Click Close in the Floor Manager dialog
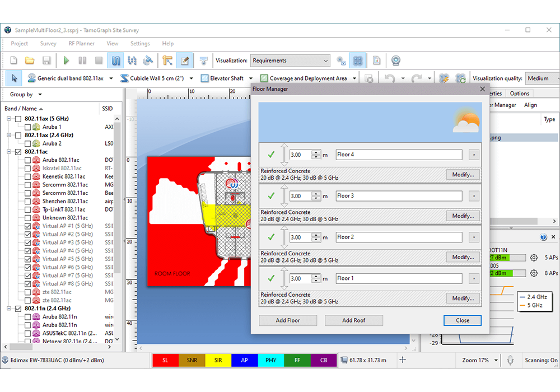The width and height of the screenshot is (560, 392). pyautogui.click(x=463, y=320)
